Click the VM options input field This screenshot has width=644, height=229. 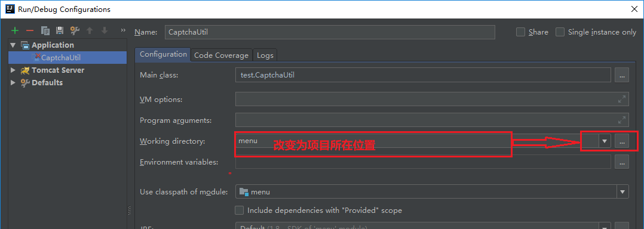pyautogui.click(x=432, y=99)
